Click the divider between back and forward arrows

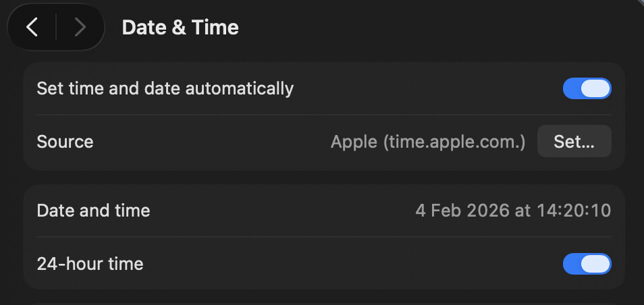point(56,27)
